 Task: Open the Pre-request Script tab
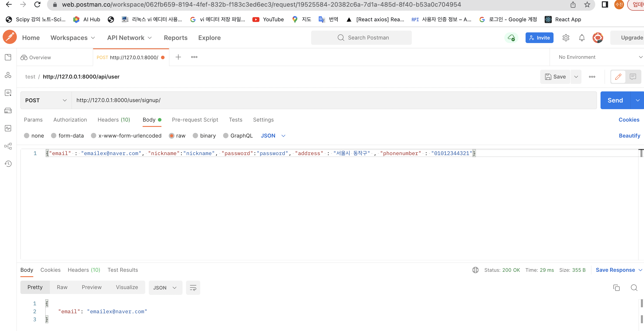tap(195, 120)
